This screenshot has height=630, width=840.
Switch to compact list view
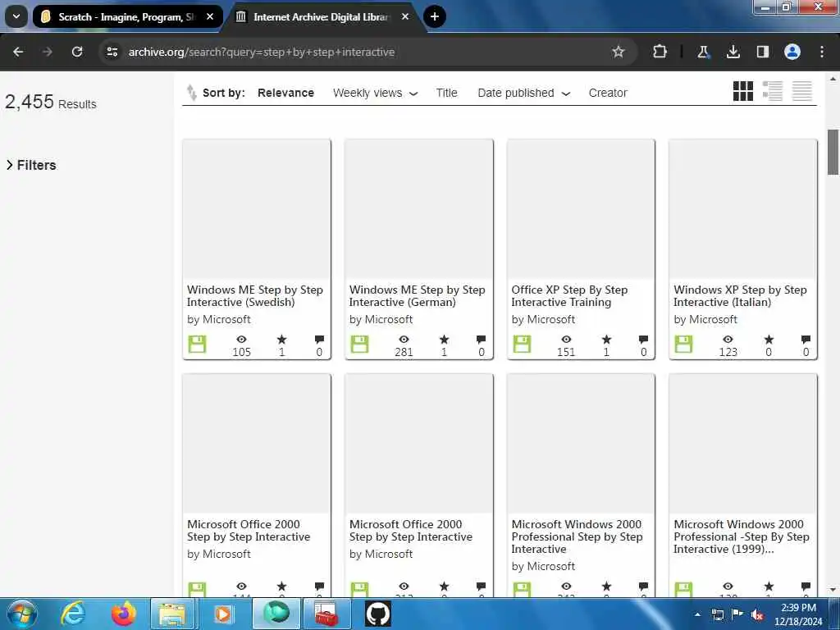(802, 91)
